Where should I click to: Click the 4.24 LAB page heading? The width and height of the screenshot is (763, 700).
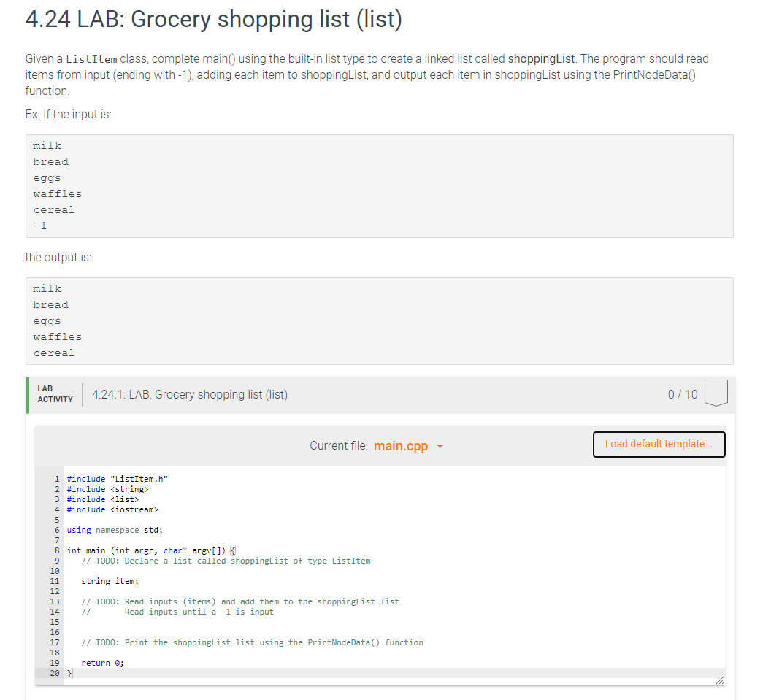(x=213, y=19)
